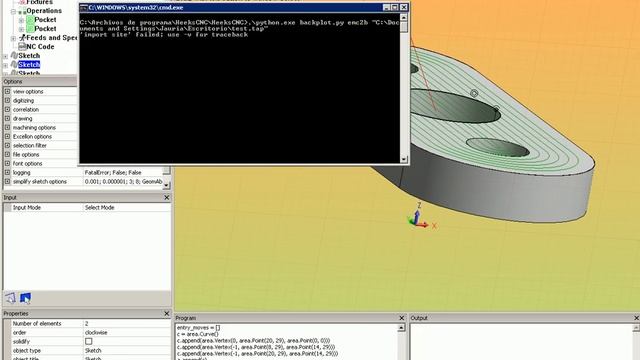
Task: Expand simplify sketch options group
Action: pos(7,181)
